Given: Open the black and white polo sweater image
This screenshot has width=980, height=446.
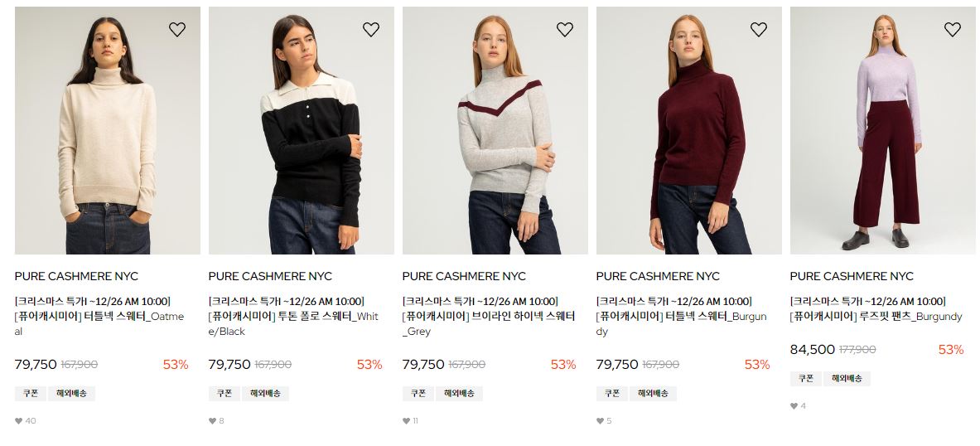Looking at the screenshot, I should tap(302, 131).
